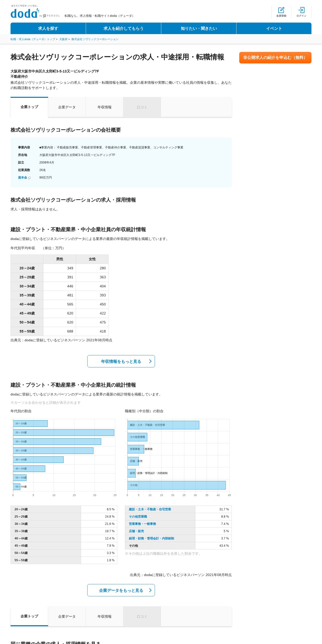Image resolution: width=322 pixels, height=644 pixels.
Task: Click the capital value 99百万円
Action: tap(46, 178)
